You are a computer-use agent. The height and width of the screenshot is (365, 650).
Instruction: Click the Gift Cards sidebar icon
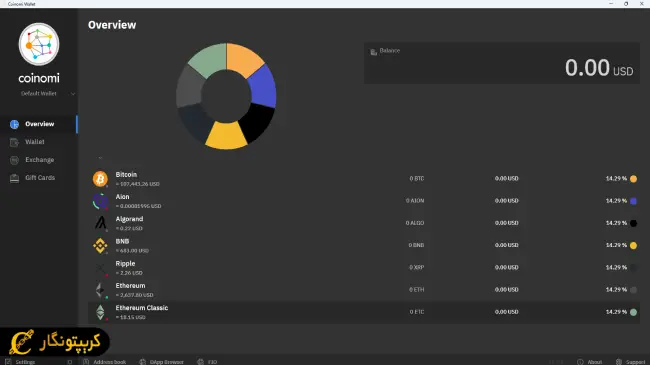coord(15,178)
